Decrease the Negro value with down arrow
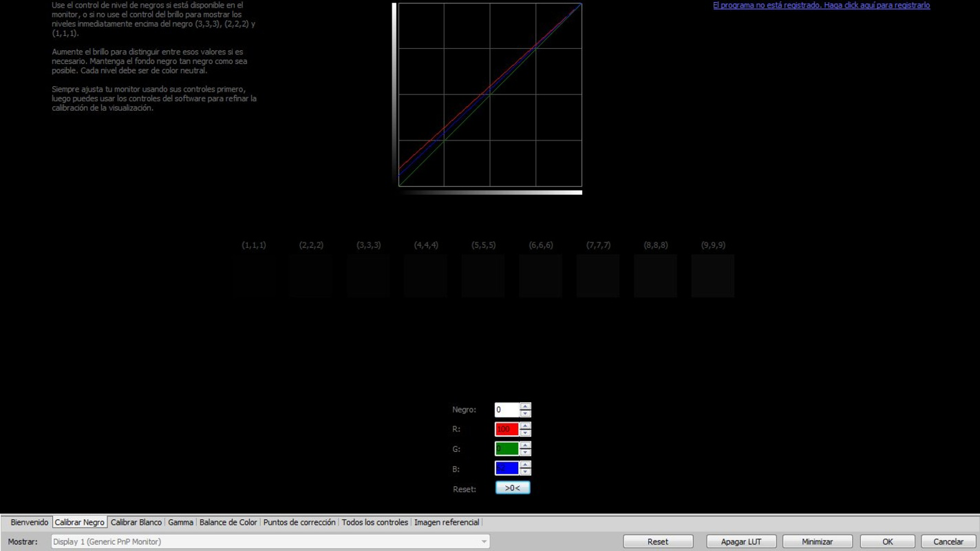This screenshot has height=551, width=980. tap(525, 414)
